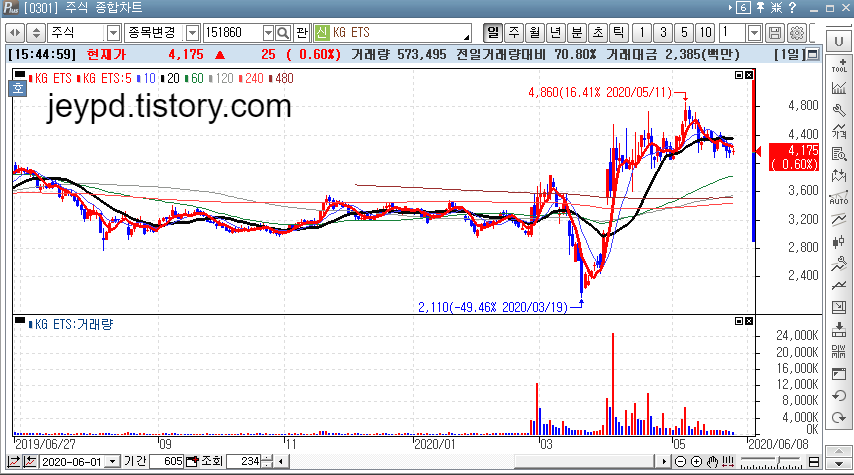The height and width of the screenshot is (475, 854).
Task: Open the 주식 market type dropdown
Action: (x=113, y=33)
